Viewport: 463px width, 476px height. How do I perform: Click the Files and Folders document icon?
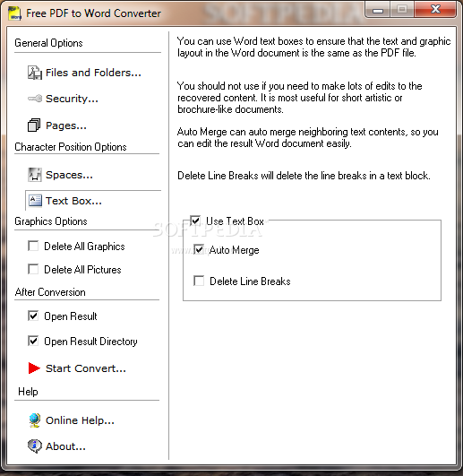pyautogui.click(x=35, y=73)
